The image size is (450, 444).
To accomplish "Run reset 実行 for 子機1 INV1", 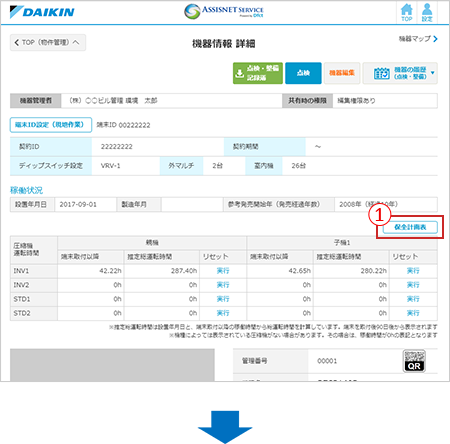I will point(413,271).
